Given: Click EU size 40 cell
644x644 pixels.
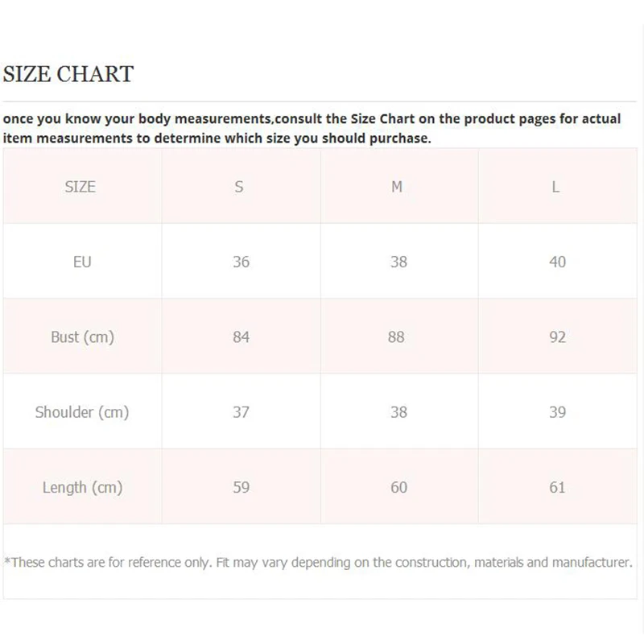Looking at the screenshot, I should coord(557,262).
